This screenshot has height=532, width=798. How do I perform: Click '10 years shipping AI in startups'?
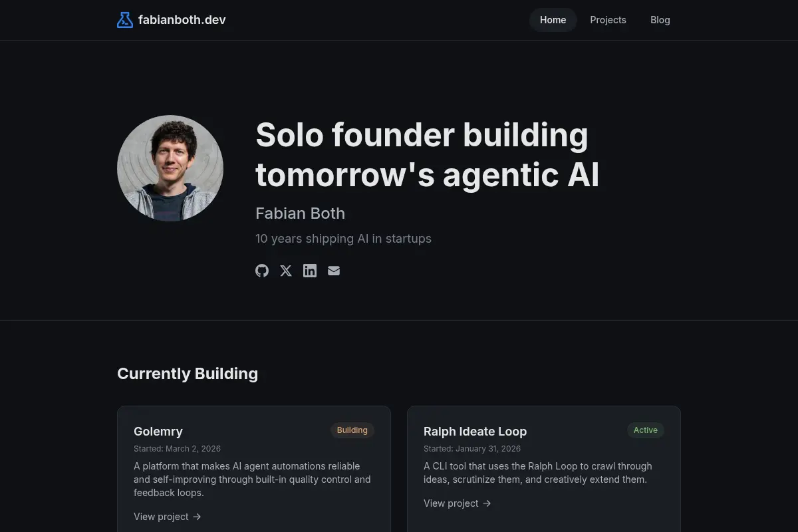(343, 239)
